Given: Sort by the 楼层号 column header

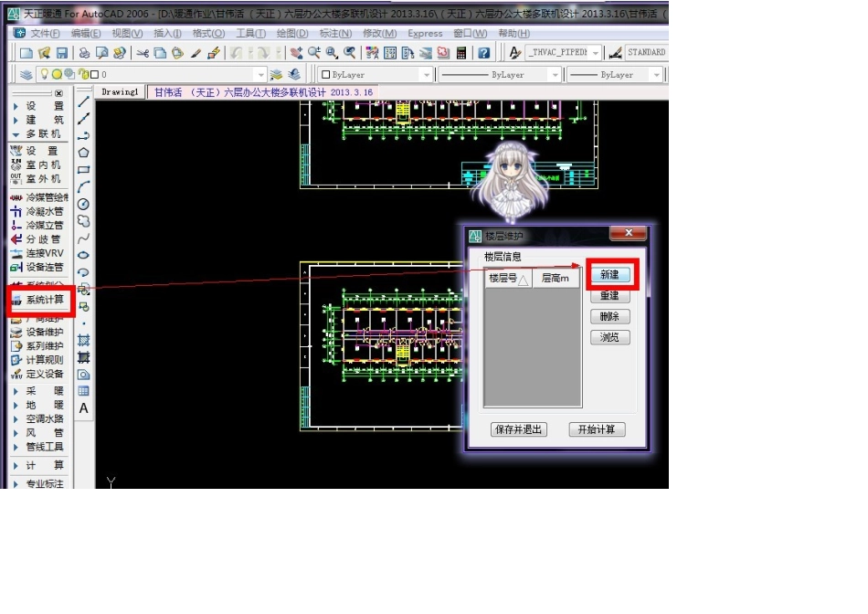Looking at the screenshot, I should pyautogui.click(x=508, y=279).
